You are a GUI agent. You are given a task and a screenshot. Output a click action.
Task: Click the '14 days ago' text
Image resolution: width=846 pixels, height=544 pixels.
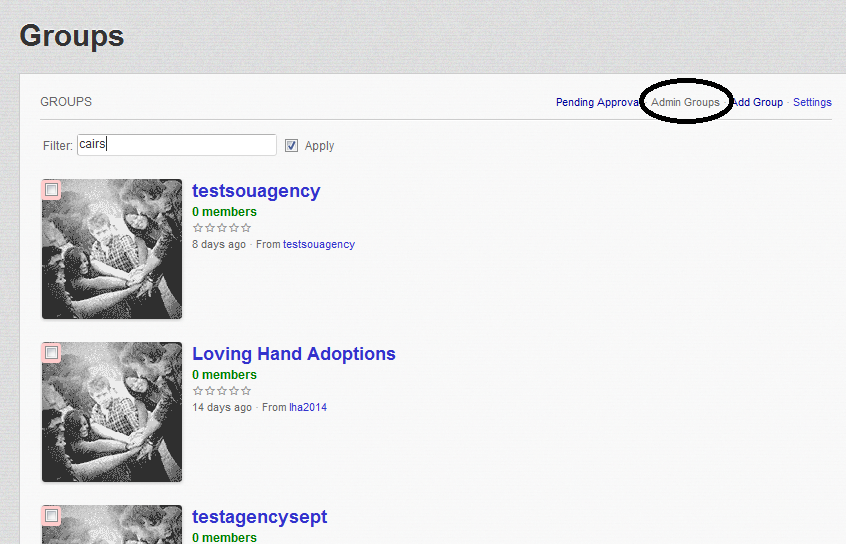(222, 407)
